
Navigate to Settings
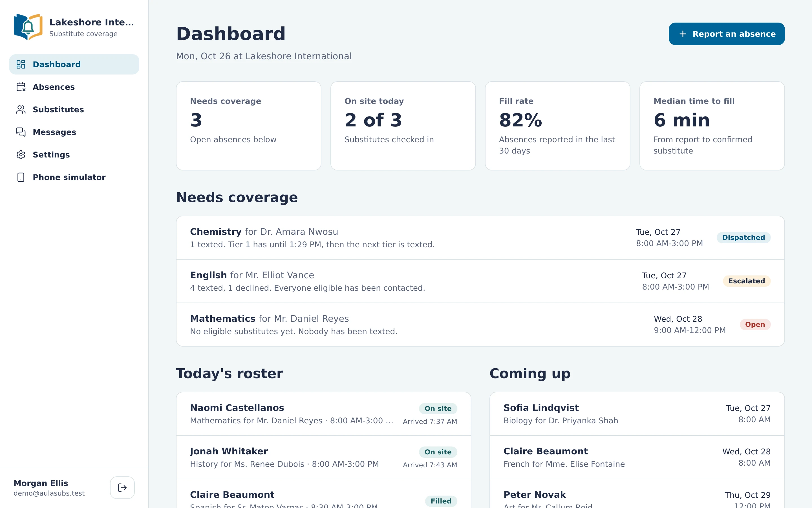pos(74,155)
